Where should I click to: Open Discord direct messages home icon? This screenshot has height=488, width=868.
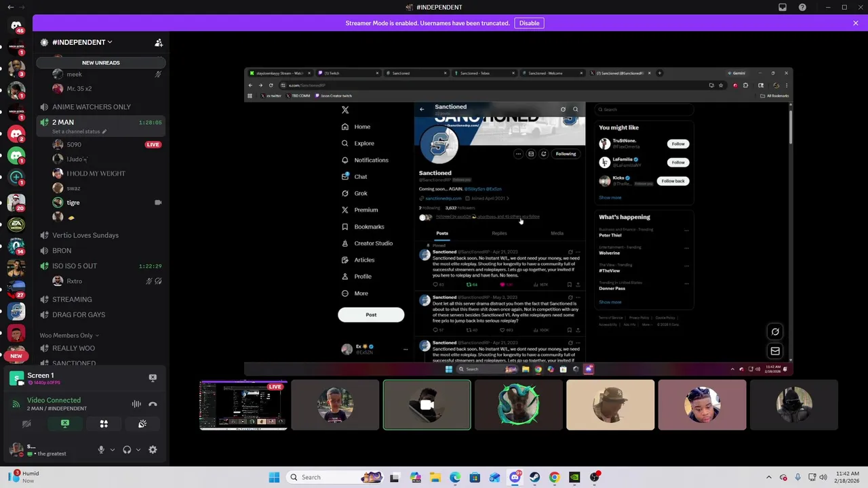click(16, 26)
